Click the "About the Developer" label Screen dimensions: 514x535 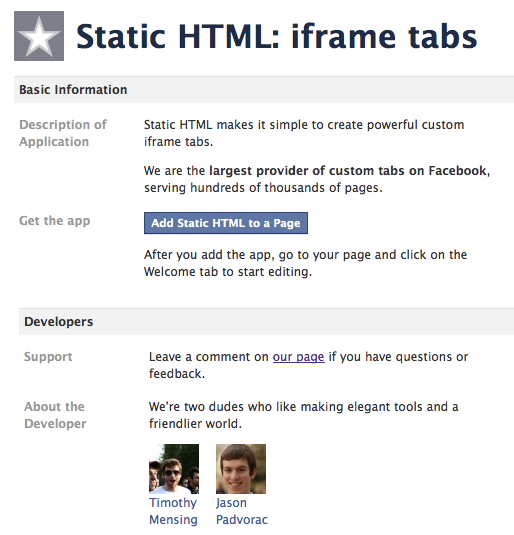[x=55, y=415]
